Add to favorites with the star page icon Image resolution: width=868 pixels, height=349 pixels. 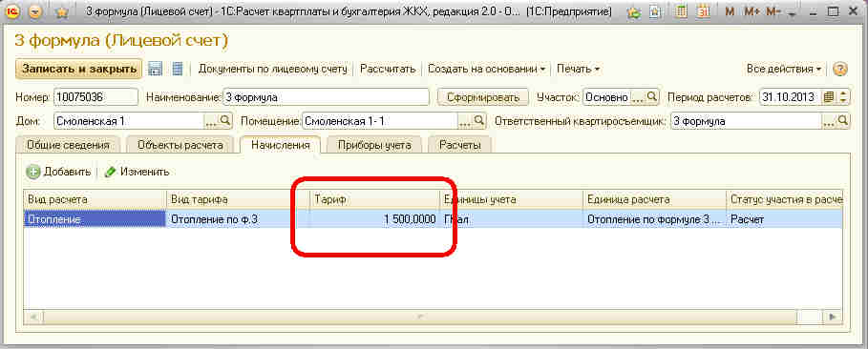(654, 11)
